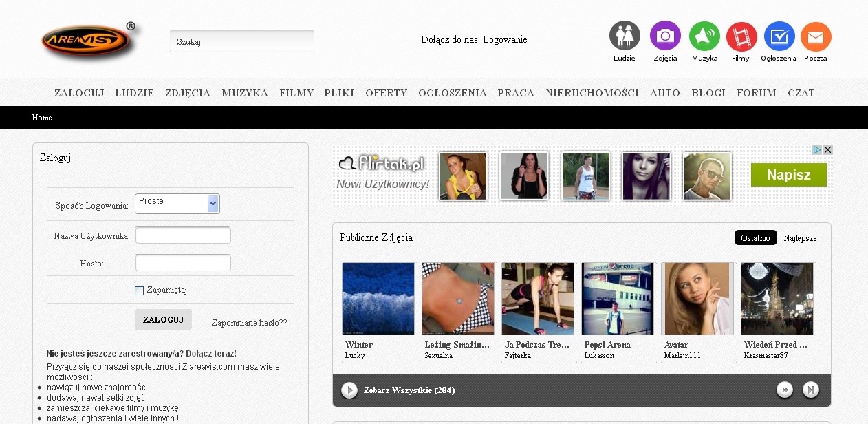Open the Poczta envelope icon
Viewport: 868px width, 424px height.
[816, 36]
